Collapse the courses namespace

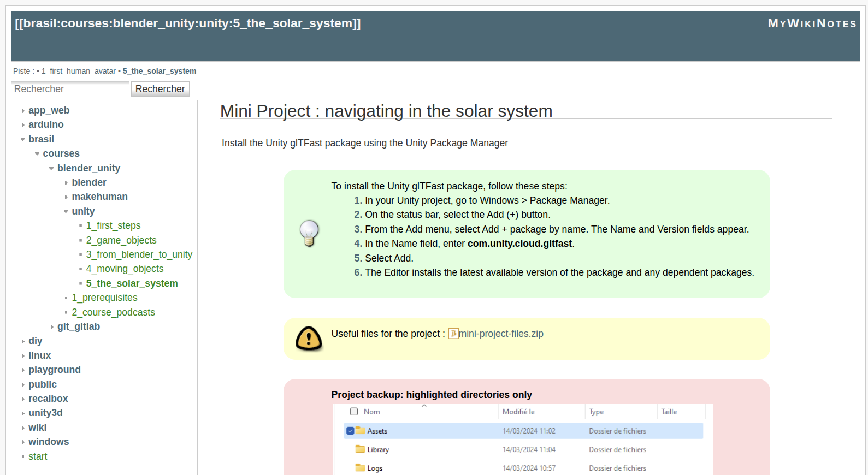61,153
